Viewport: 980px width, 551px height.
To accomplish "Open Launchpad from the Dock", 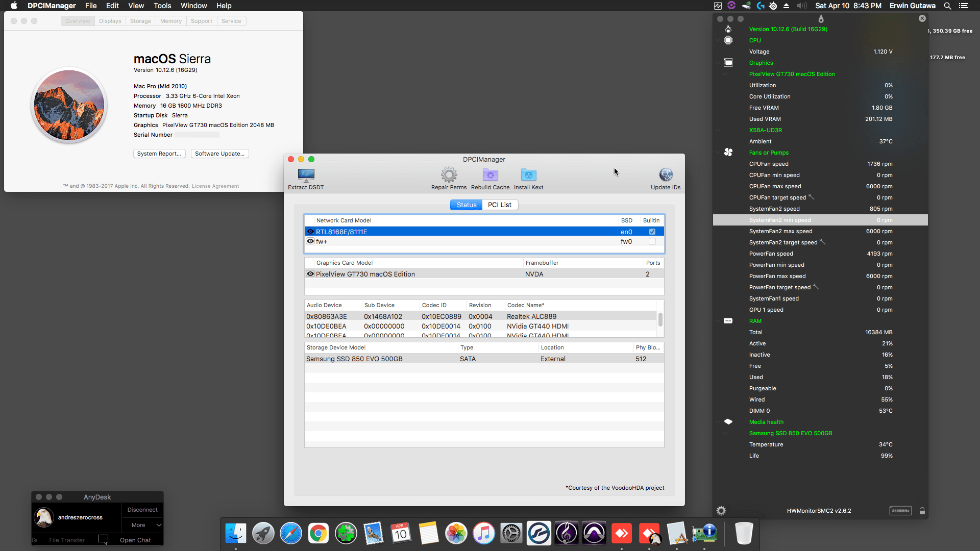I will coord(263,534).
